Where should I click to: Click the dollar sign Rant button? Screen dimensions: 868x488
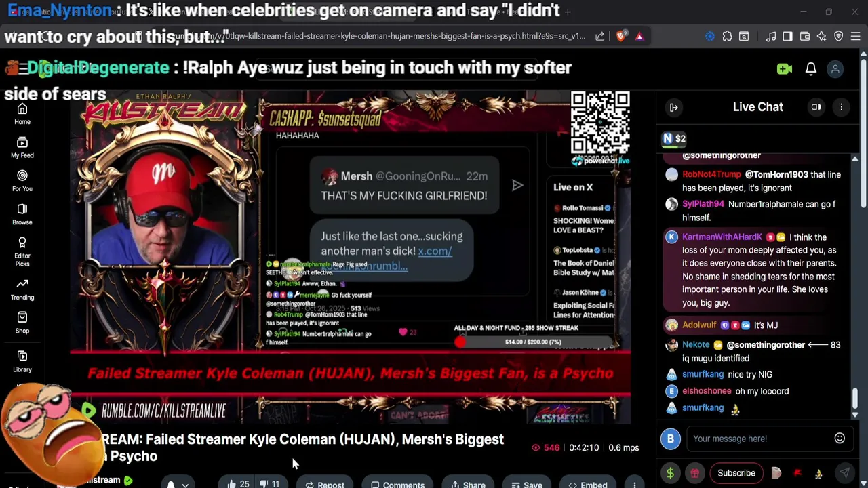pos(670,473)
